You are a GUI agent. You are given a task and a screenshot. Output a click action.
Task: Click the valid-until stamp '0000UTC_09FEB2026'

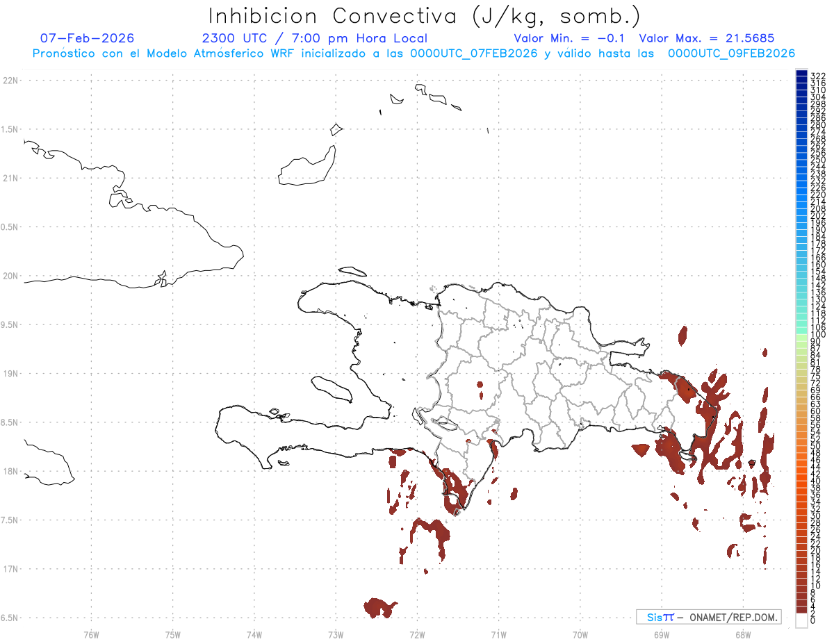(x=731, y=53)
